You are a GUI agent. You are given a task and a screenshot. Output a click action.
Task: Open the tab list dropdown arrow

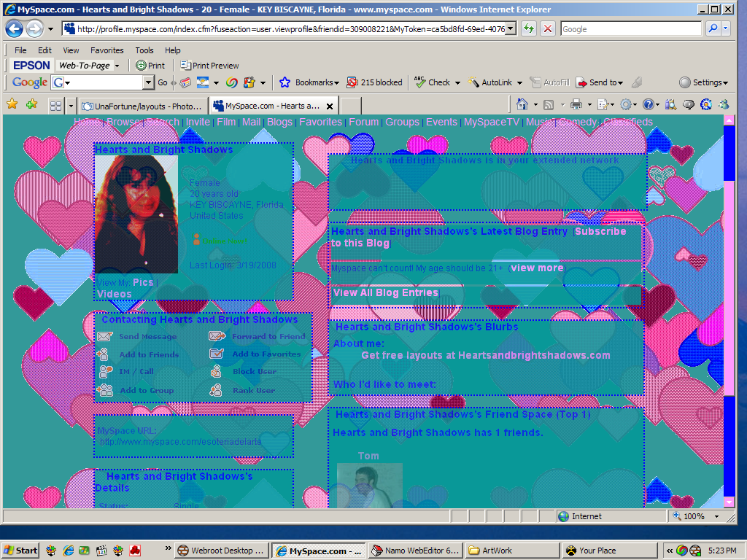pyautogui.click(x=71, y=106)
